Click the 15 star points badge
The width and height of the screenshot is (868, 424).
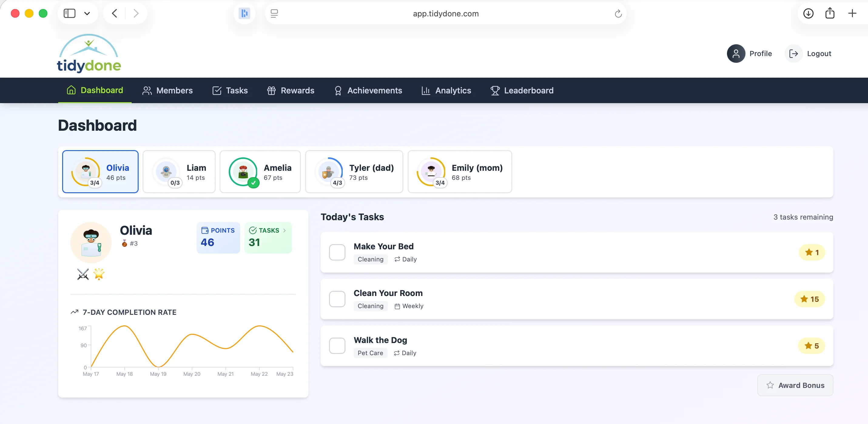[809, 299]
